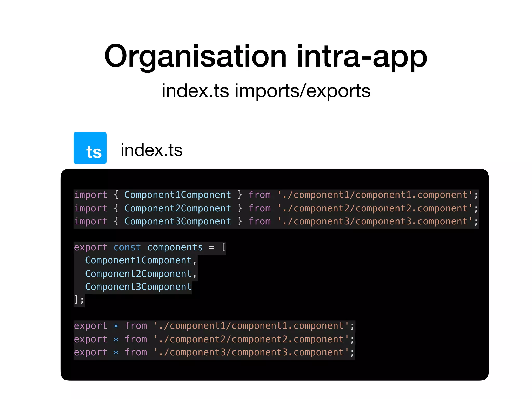Click export * from component1 line
The width and height of the screenshot is (532, 399).
214,326
